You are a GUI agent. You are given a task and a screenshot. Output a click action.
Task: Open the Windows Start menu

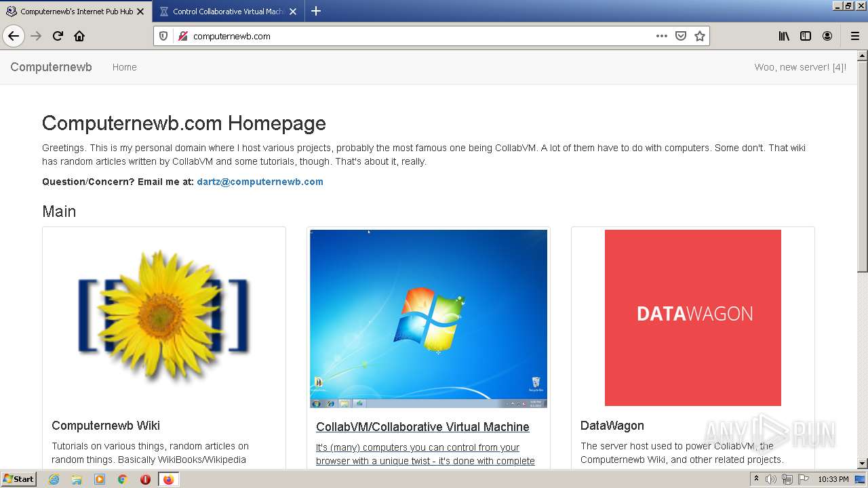point(19,479)
